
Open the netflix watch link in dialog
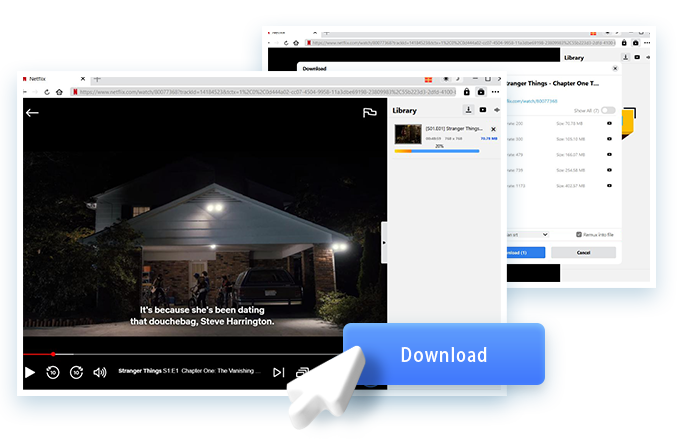coord(532,101)
